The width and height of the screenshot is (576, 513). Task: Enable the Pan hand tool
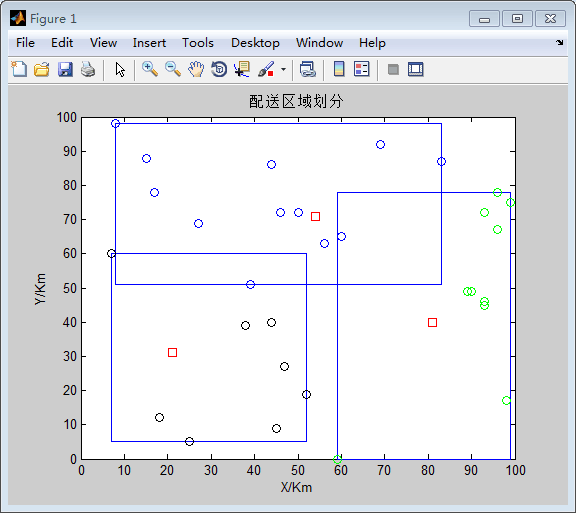pyautogui.click(x=196, y=69)
